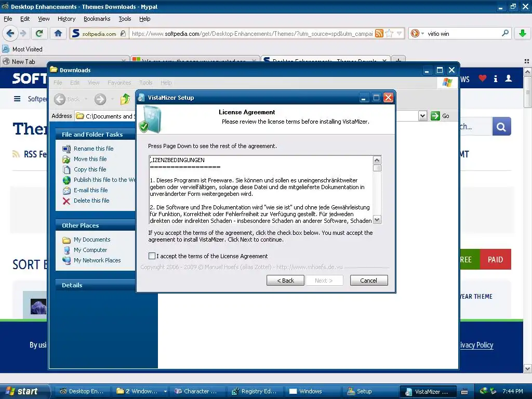Open the Downloads address bar dropdown
This screenshot has width=532, height=399.
(x=422, y=116)
